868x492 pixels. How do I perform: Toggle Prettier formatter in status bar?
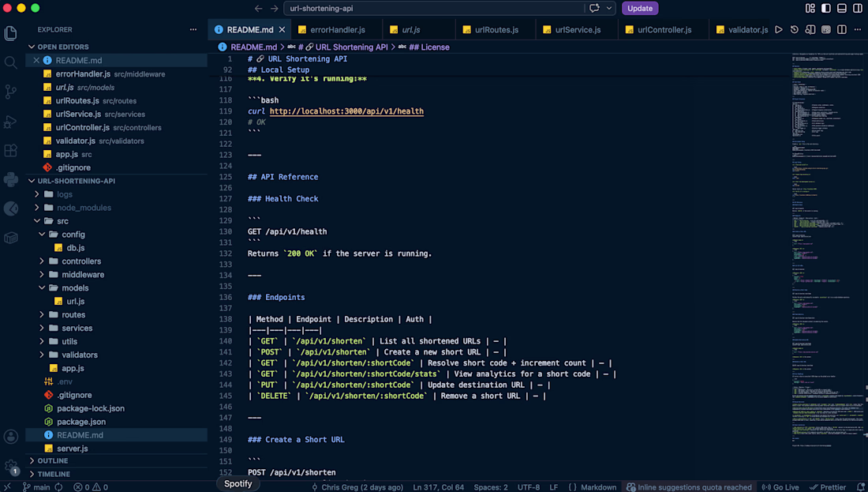[x=828, y=487]
